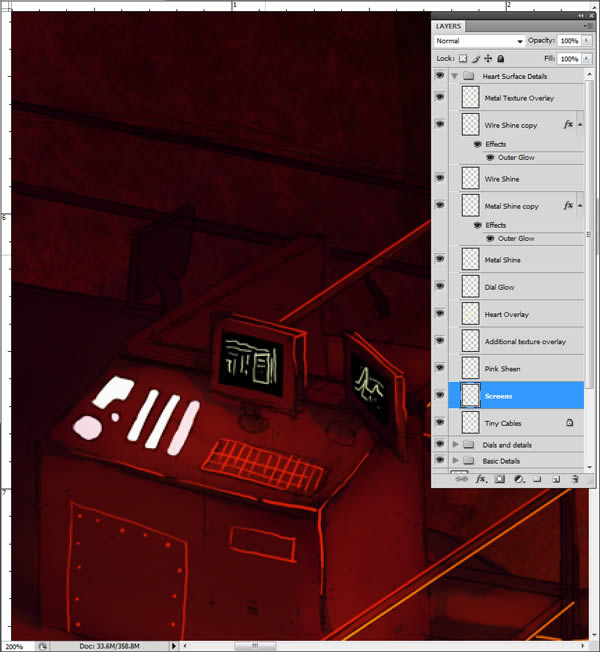
Task: Toggle Outer Glow eye under Wire Shine copy
Action: [490, 157]
